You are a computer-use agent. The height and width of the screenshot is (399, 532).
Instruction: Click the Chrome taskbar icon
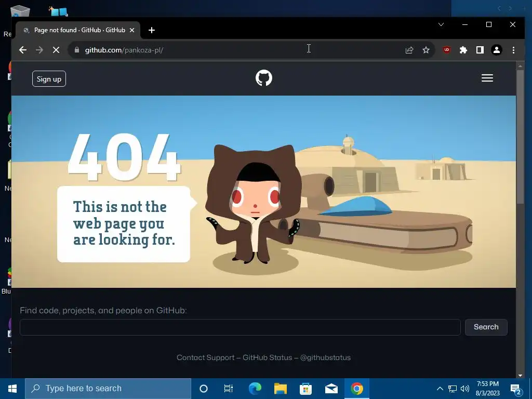point(356,389)
